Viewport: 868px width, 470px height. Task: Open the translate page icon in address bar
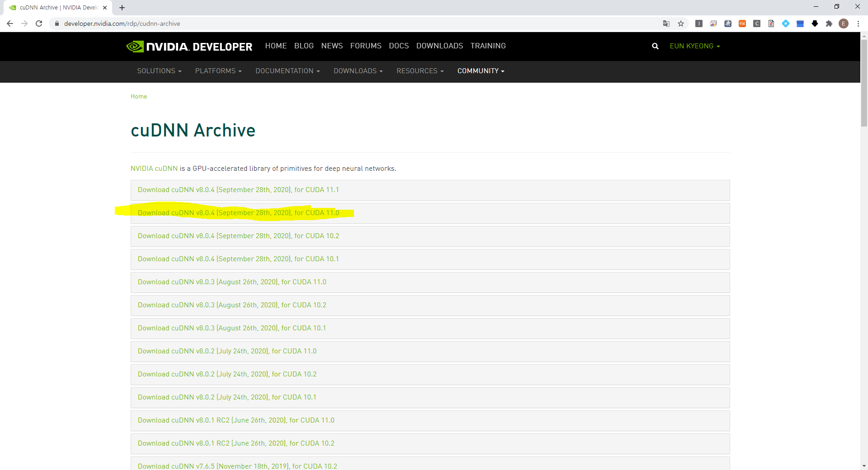tap(666, 23)
